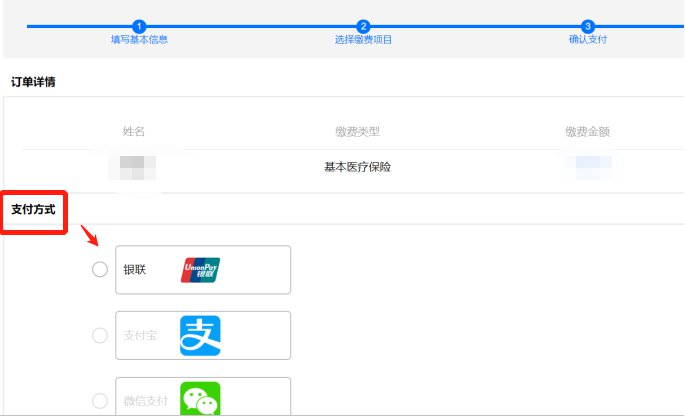Open the 选择缴费项目 step label
This screenshot has width=685, height=417.
point(363,40)
